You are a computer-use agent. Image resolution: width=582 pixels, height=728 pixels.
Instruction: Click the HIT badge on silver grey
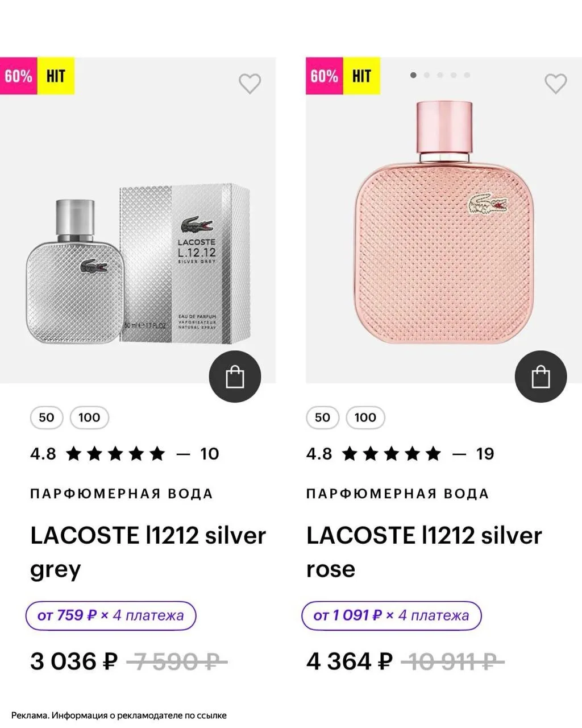[x=56, y=76]
